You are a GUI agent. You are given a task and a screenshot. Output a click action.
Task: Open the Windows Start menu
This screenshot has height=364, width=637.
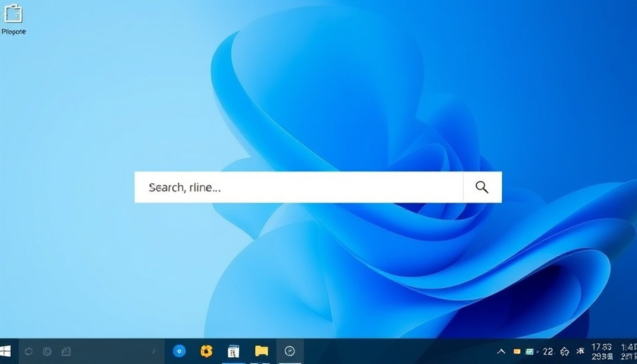pos(5,351)
